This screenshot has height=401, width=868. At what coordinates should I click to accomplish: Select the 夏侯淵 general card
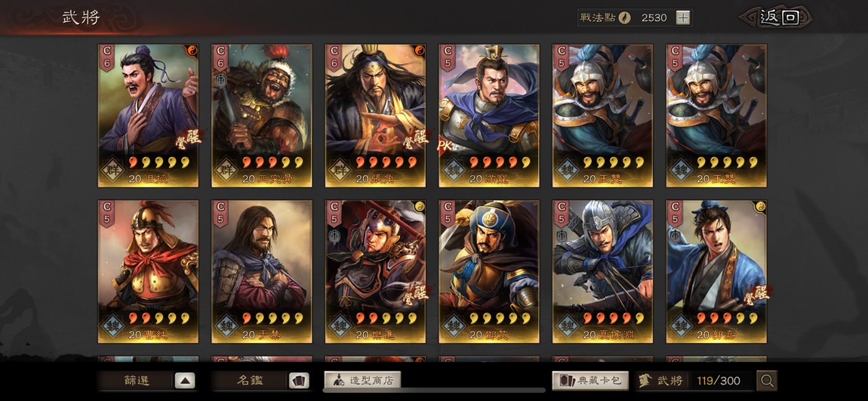[x=603, y=272]
